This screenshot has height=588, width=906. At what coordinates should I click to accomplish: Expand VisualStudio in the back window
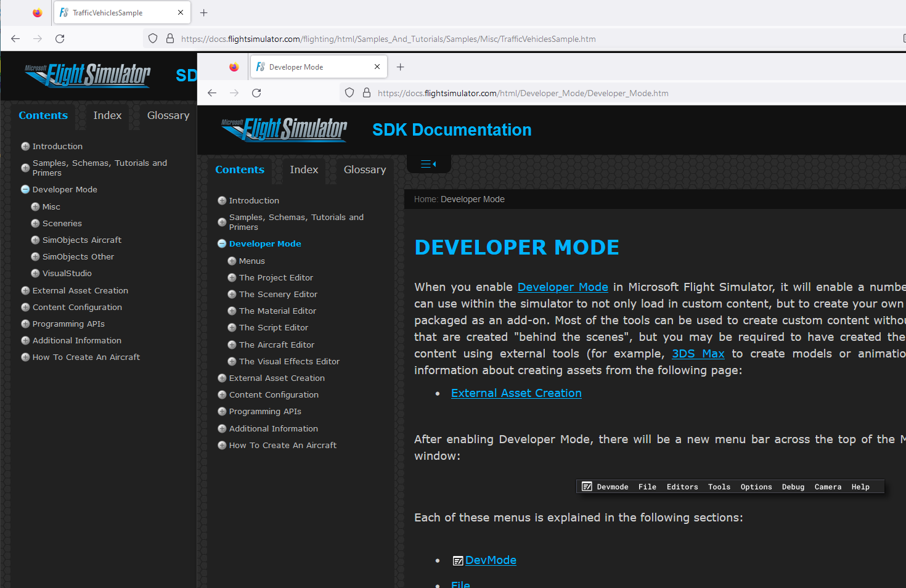pyautogui.click(x=35, y=274)
